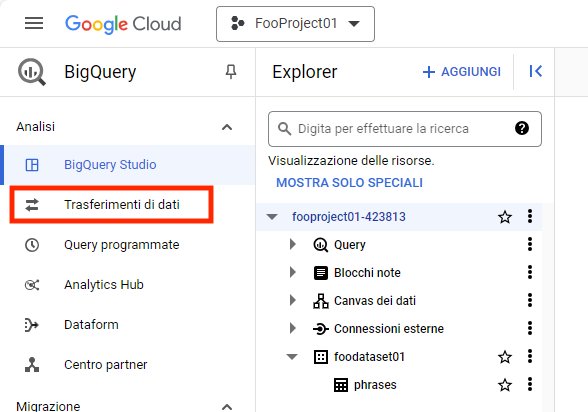
Task: Open the FooProject01 project selector
Action: click(295, 24)
